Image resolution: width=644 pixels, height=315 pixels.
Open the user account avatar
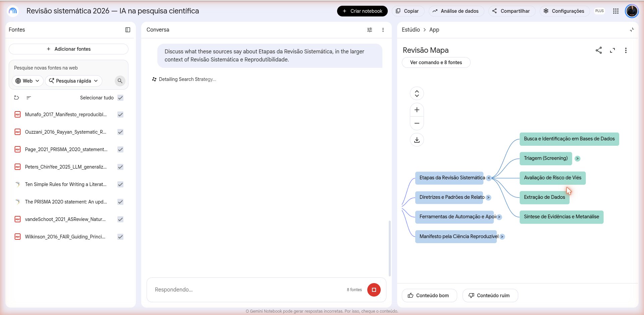click(632, 11)
